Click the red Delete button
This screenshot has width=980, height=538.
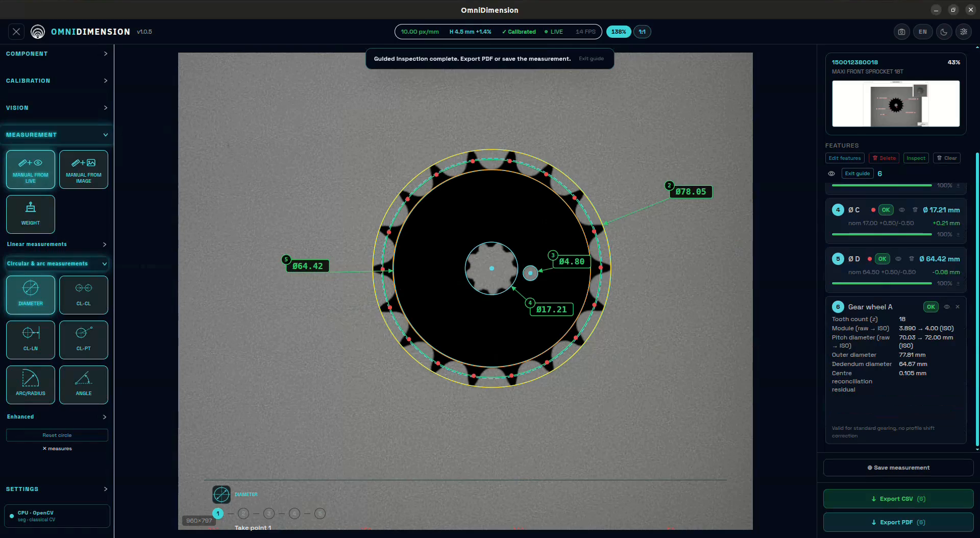click(x=885, y=158)
